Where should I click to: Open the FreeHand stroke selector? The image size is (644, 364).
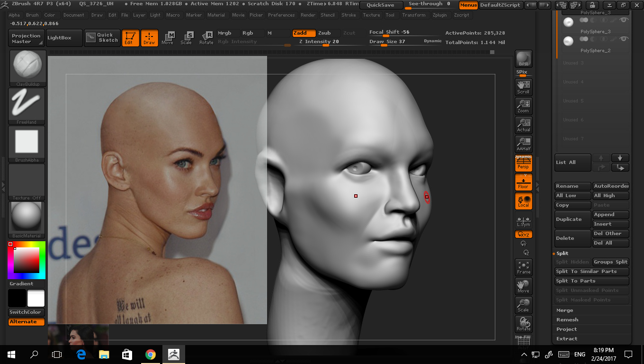(x=27, y=106)
